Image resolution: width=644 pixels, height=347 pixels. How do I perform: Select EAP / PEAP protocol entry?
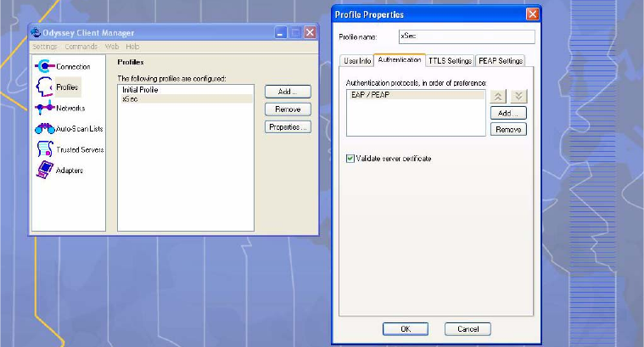(x=416, y=95)
